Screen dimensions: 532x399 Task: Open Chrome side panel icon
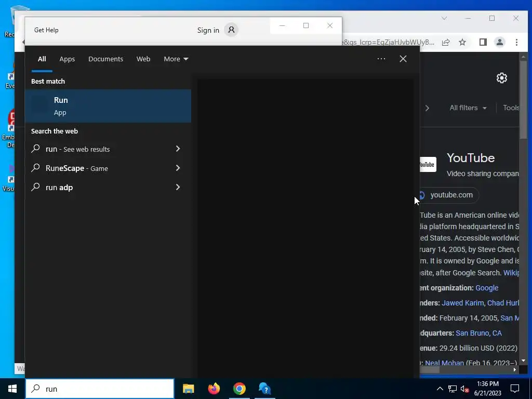(x=483, y=42)
